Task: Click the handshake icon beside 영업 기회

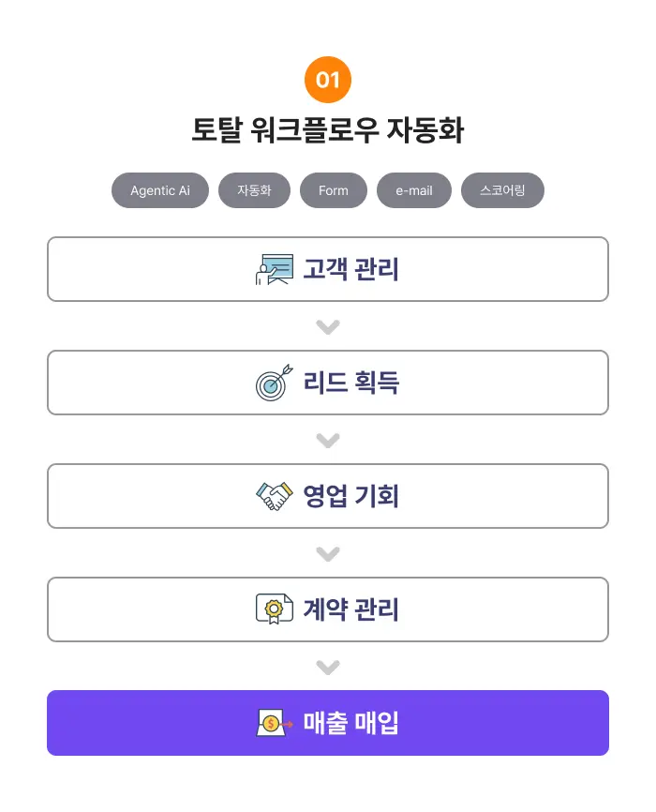Action: coord(275,496)
